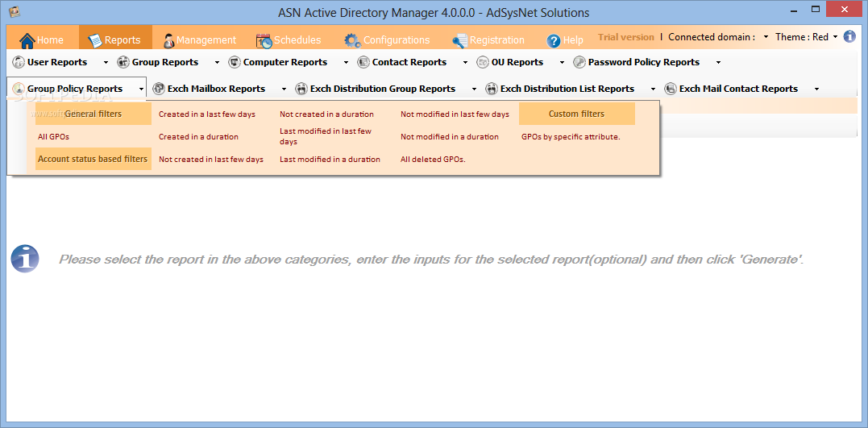Select Not created in last few days
Viewport: 868px width, 428px height.
point(211,160)
